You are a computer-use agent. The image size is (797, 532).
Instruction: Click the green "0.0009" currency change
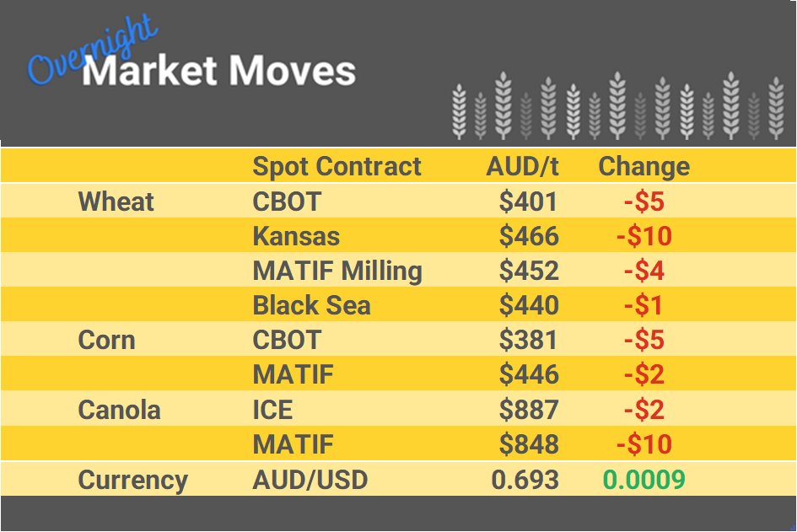coord(644,480)
